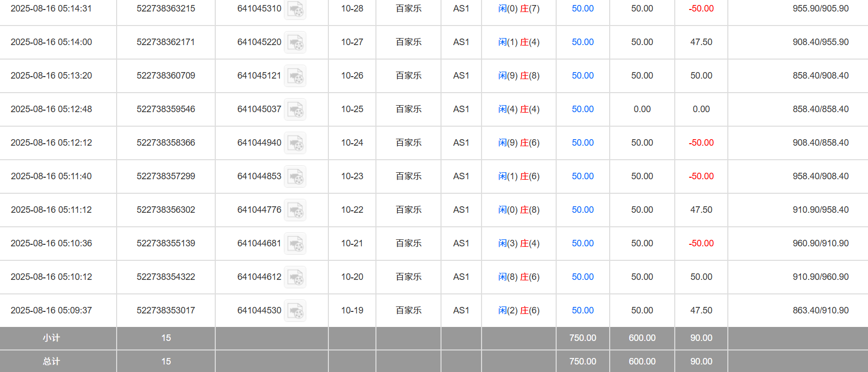Launch video replay beside 641044776

(x=295, y=210)
